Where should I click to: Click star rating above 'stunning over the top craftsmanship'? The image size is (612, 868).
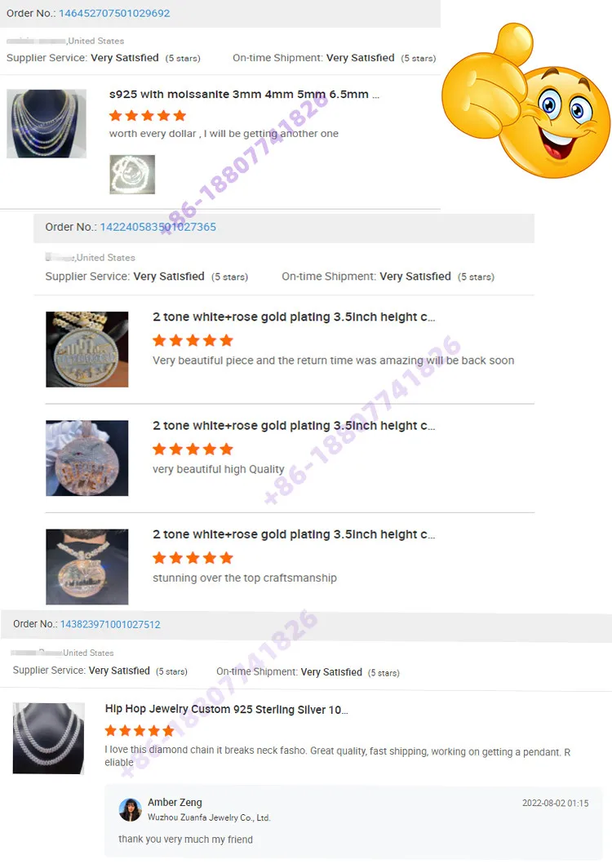coord(193,558)
